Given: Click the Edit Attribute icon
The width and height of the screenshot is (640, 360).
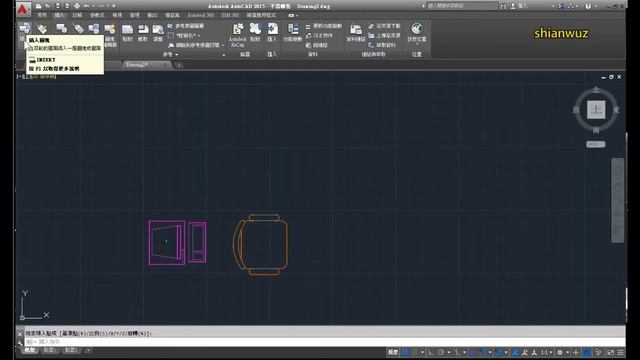Looking at the screenshot, I should [42, 29].
